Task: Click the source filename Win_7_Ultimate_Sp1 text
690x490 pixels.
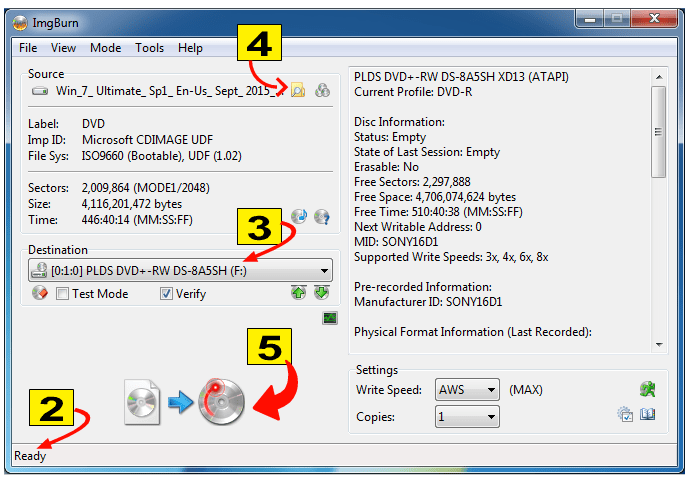Action: [x=170, y=91]
